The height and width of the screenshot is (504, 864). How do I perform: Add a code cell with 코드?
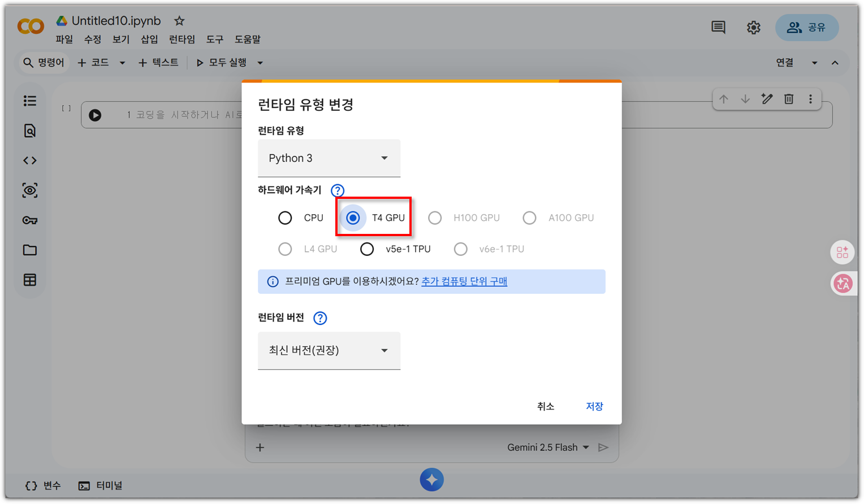tap(93, 63)
